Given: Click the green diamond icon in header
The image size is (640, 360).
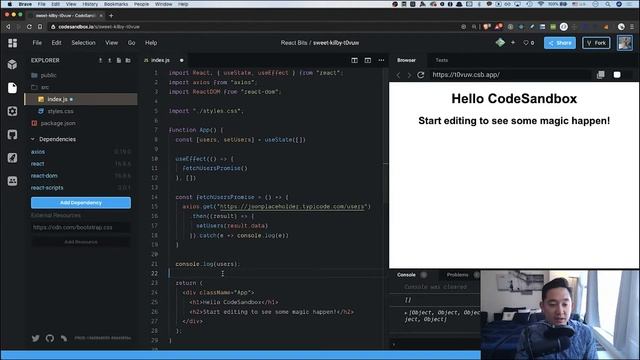Looking at the screenshot, I should (x=500, y=42).
